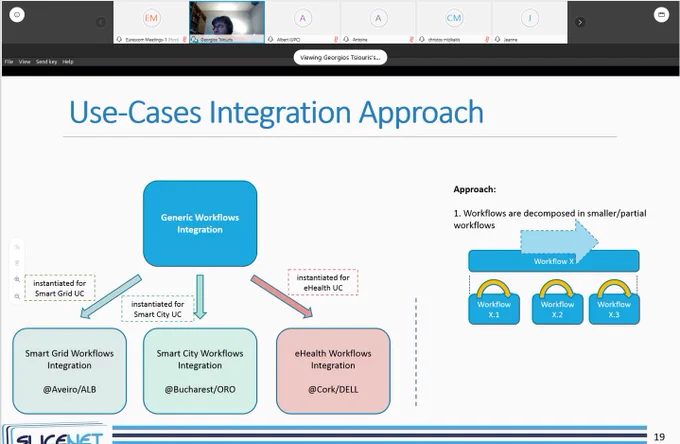Click the audio icon beside christos michalis name
The image size is (680, 444).
[422, 39]
